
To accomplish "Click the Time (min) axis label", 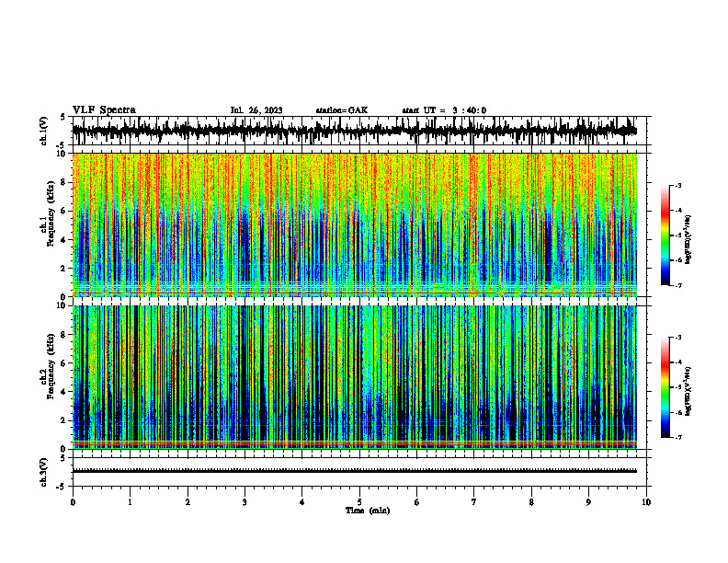I will pos(368,511).
